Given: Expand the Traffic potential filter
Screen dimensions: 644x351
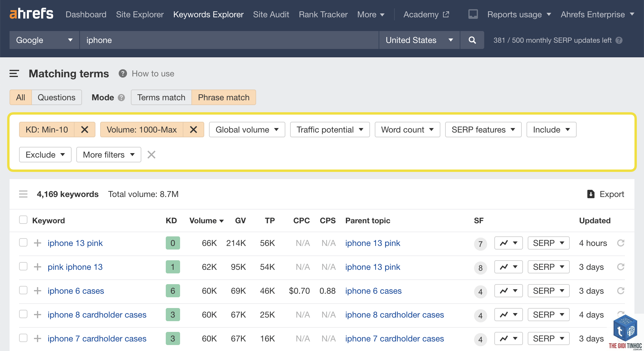Looking at the screenshot, I should [330, 130].
